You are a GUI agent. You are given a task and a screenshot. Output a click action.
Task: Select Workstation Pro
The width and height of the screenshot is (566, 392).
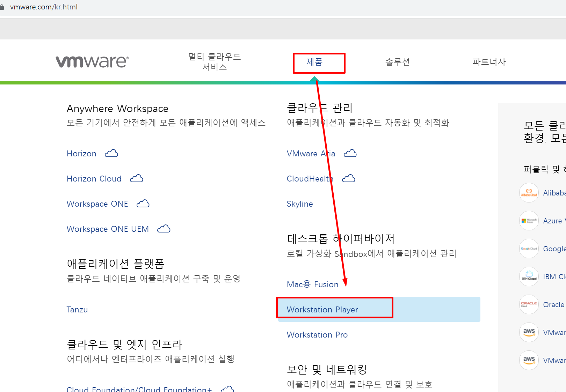317,335
